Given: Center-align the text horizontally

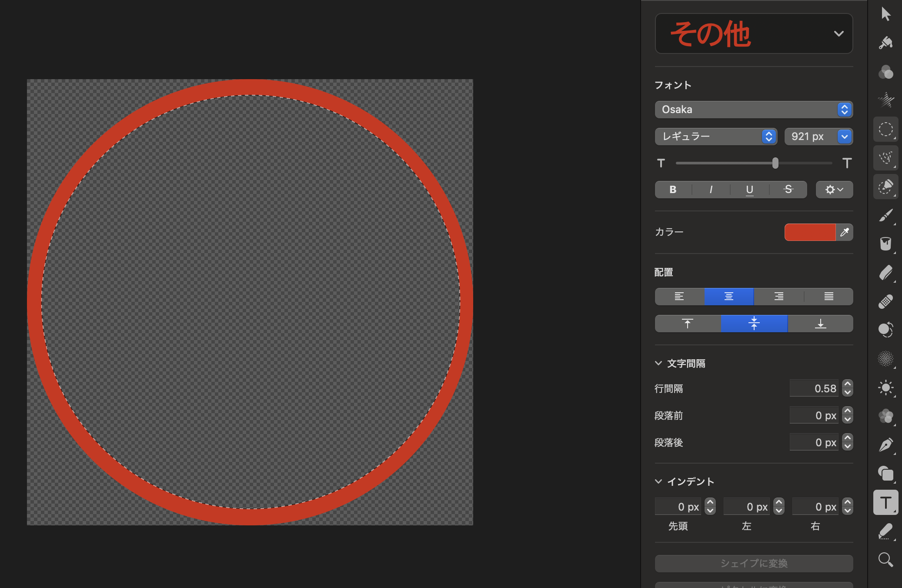Looking at the screenshot, I should tap(729, 297).
